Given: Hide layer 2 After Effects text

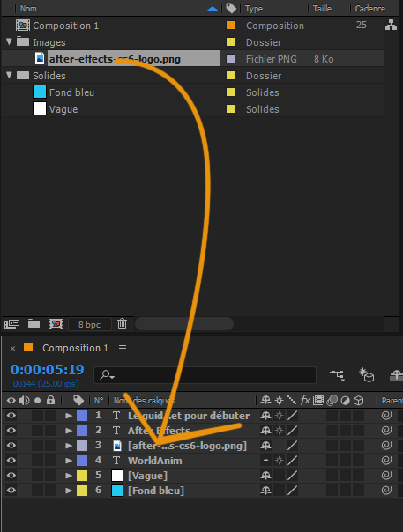Looking at the screenshot, I should click(11, 430).
